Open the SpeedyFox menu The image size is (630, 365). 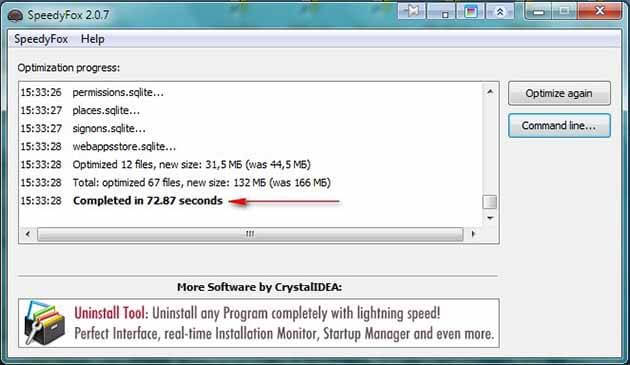41,39
